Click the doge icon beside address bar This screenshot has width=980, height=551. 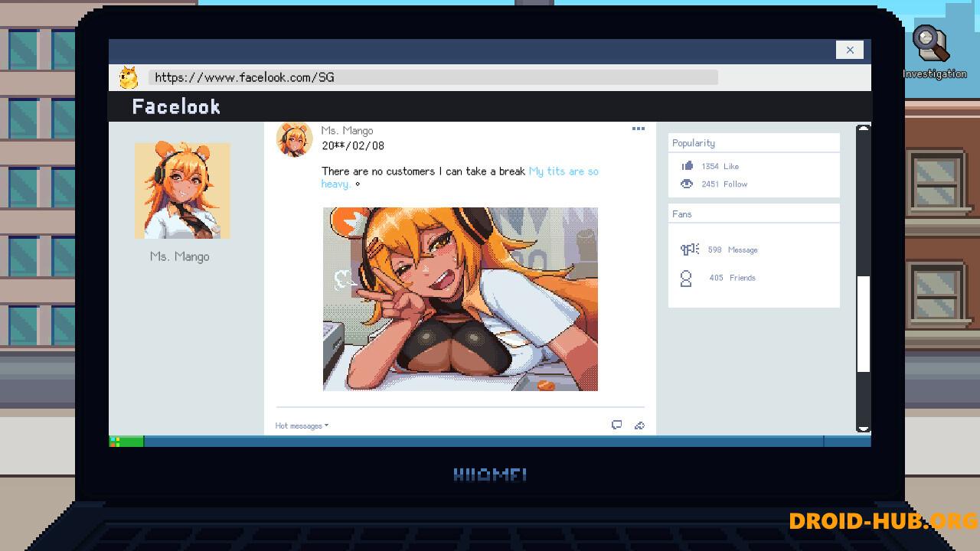click(128, 77)
